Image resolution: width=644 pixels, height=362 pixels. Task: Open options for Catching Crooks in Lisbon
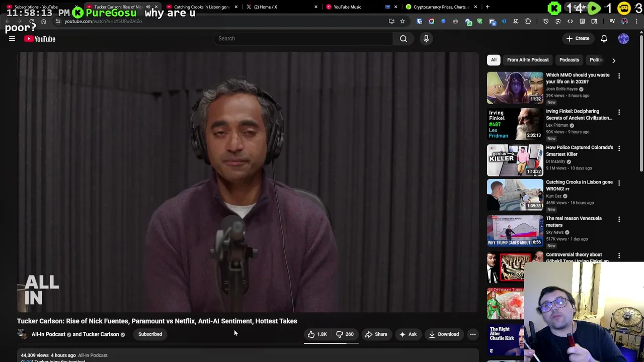[619, 183]
